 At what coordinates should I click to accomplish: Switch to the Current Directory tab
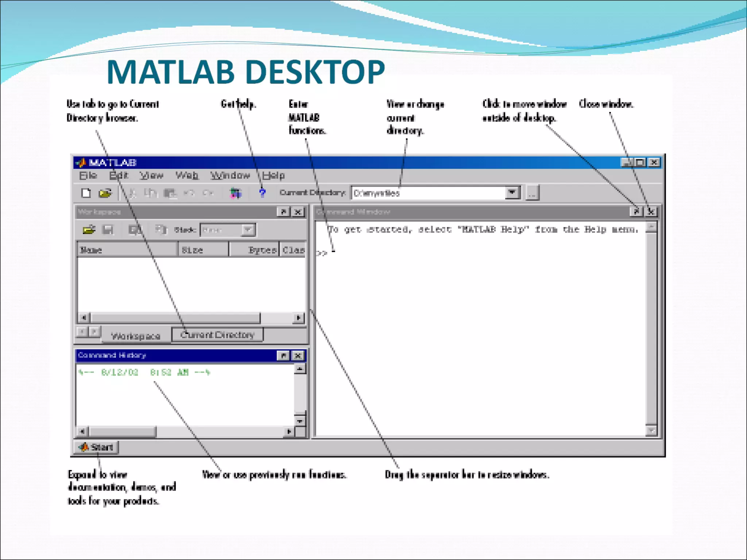[217, 335]
